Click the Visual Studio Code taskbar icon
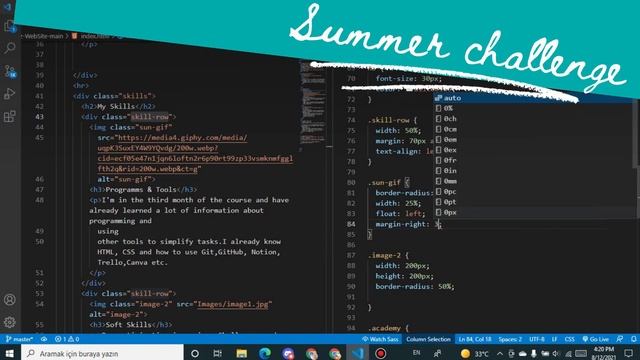The height and width of the screenshot is (360, 640). pyautogui.click(x=358, y=353)
